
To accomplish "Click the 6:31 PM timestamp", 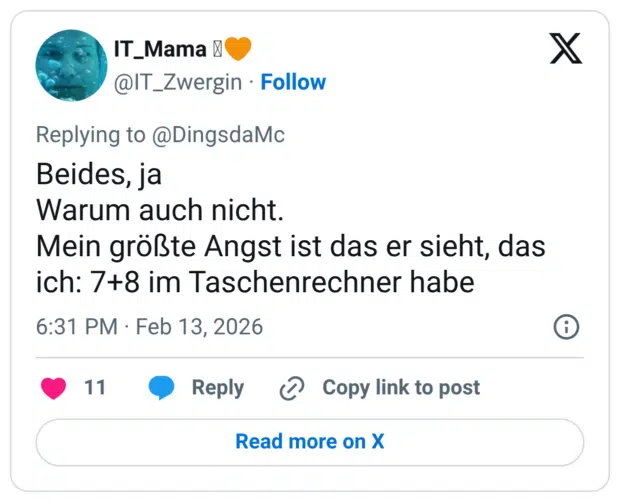I will (x=76, y=327).
